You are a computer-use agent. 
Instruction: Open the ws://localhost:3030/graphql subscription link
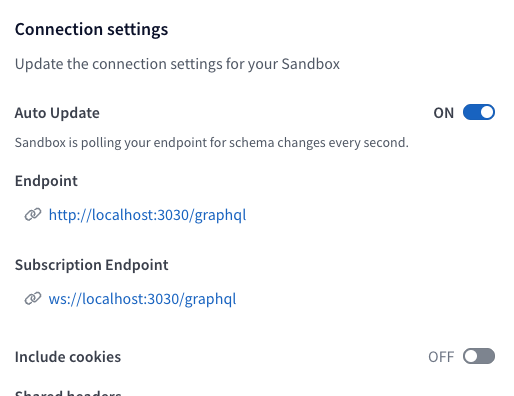click(x=142, y=299)
